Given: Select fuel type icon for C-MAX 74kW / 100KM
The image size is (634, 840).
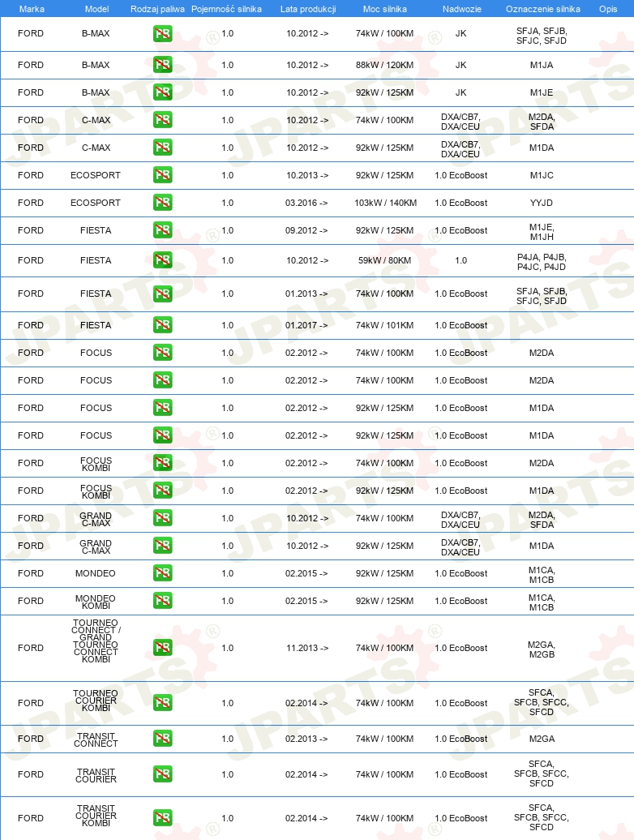Looking at the screenshot, I should [163, 119].
